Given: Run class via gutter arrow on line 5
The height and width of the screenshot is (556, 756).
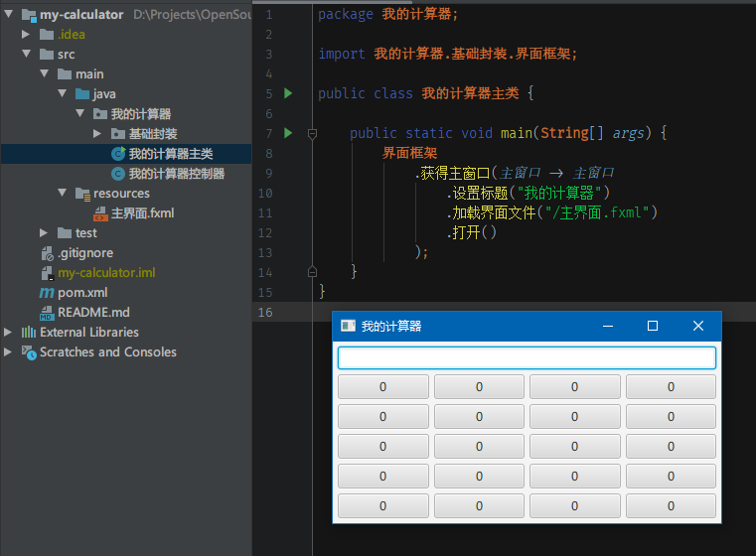Looking at the screenshot, I should (x=288, y=93).
